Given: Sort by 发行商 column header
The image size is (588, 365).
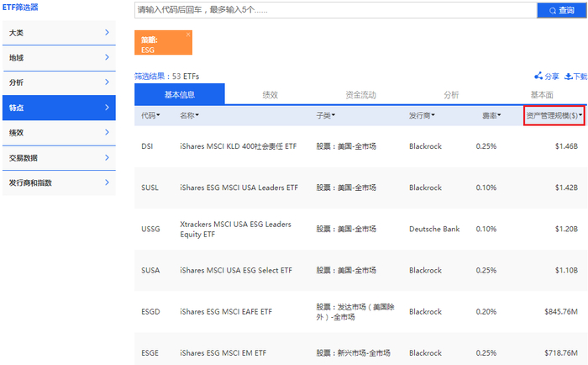Looking at the screenshot, I should coord(422,115).
